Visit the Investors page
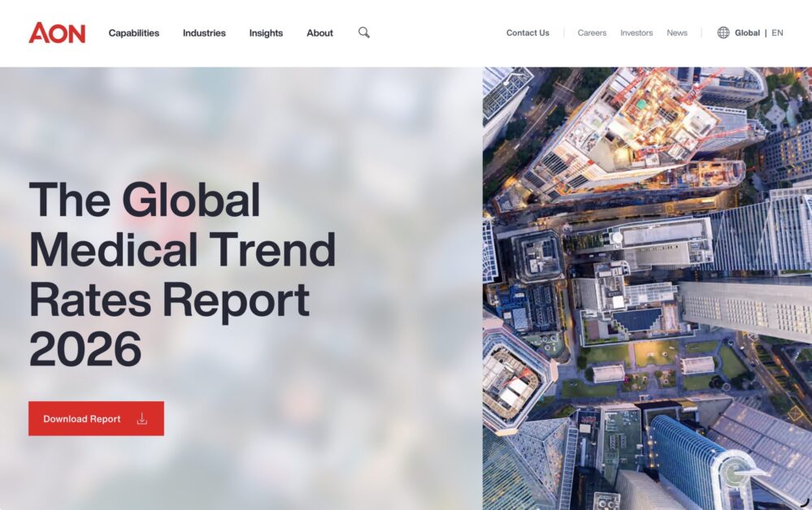 click(x=636, y=33)
